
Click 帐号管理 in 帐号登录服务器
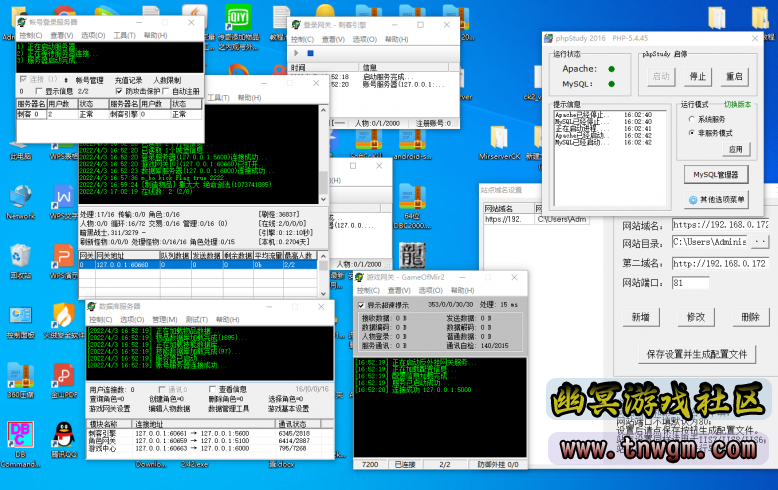(89, 80)
